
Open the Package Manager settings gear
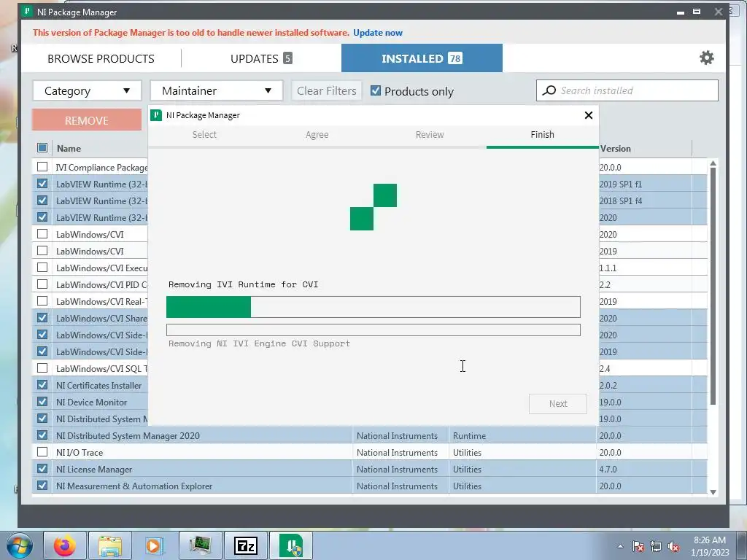706,58
